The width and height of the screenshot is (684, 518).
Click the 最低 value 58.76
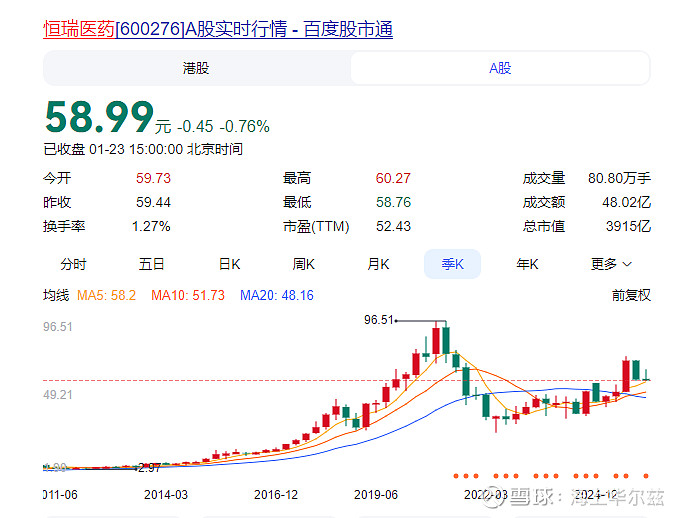(x=393, y=202)
